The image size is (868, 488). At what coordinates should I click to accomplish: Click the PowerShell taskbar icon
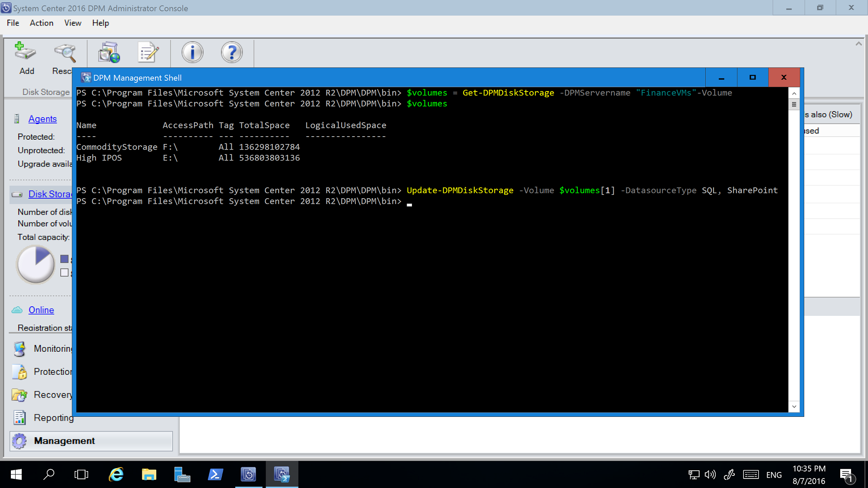[x=216, y=474]
